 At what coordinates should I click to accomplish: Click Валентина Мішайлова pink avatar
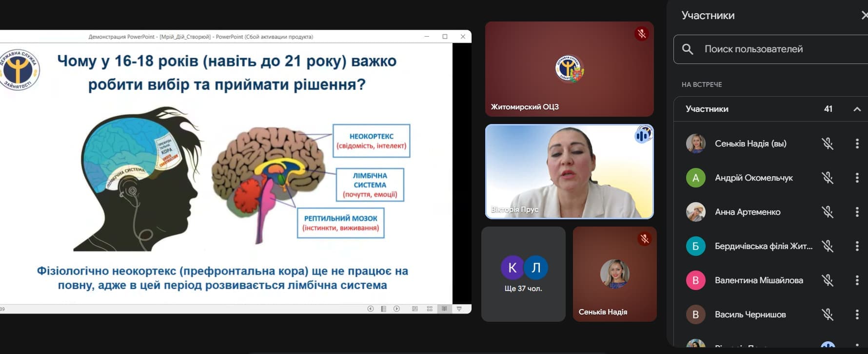[x=696, y=280]
